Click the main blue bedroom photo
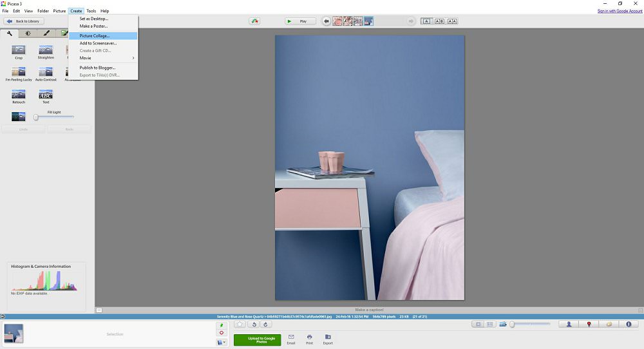 coord(370,167)
